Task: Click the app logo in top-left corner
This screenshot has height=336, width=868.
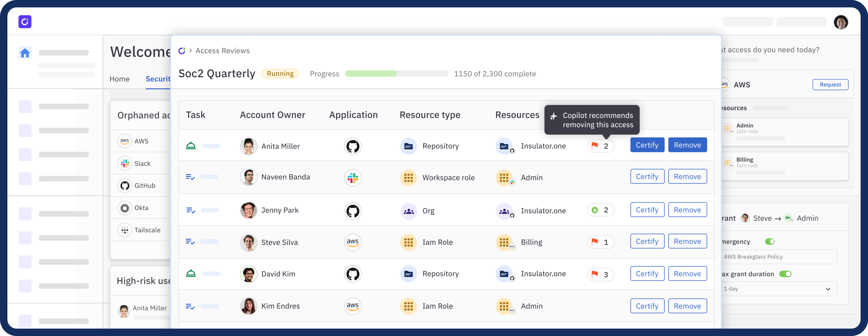Action: coord(25,22)
